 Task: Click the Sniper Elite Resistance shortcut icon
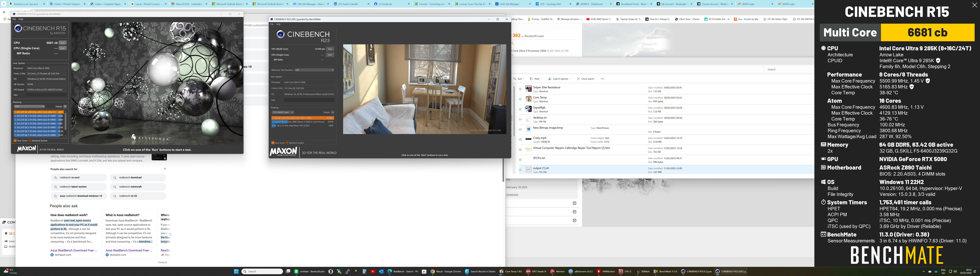click(x=528, y=89)
